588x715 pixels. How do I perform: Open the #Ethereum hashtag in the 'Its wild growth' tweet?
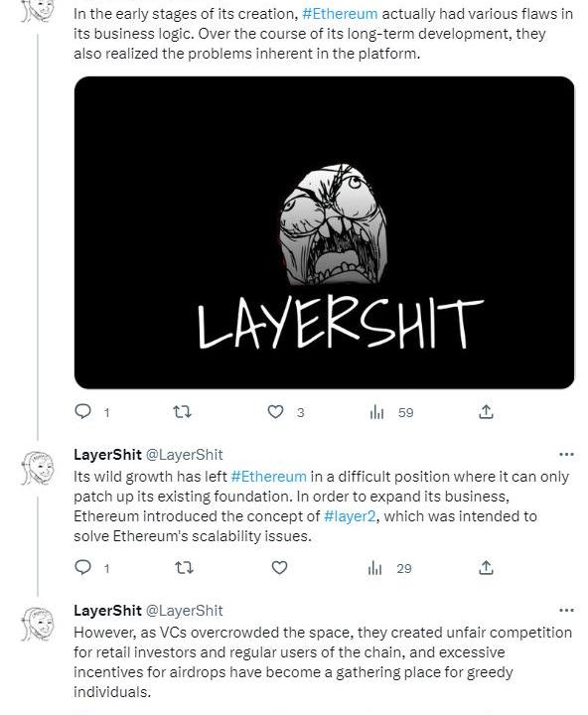(269, 477)
